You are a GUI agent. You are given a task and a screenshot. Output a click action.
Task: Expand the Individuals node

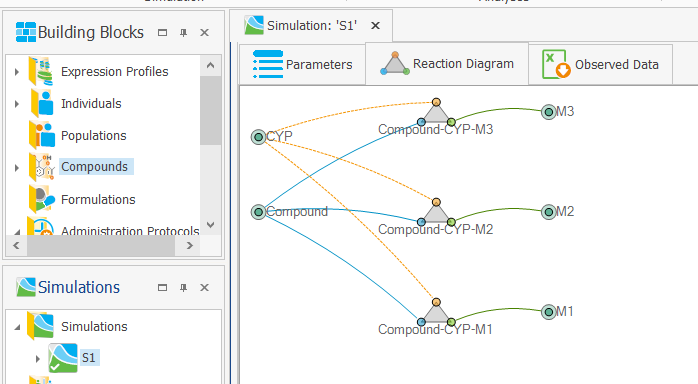point(16,104)
